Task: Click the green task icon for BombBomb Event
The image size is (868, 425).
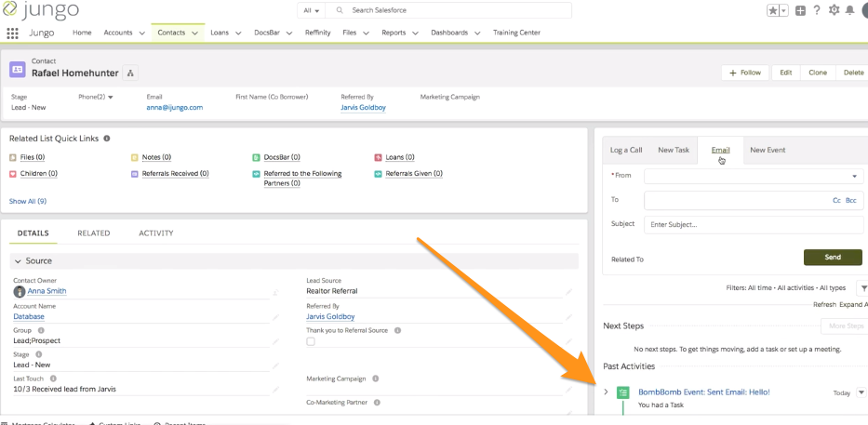Action: pos(623,392)
